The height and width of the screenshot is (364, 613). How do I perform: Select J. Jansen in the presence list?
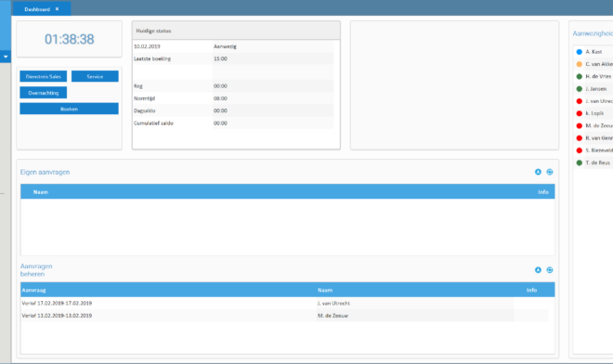click(595, 89)
